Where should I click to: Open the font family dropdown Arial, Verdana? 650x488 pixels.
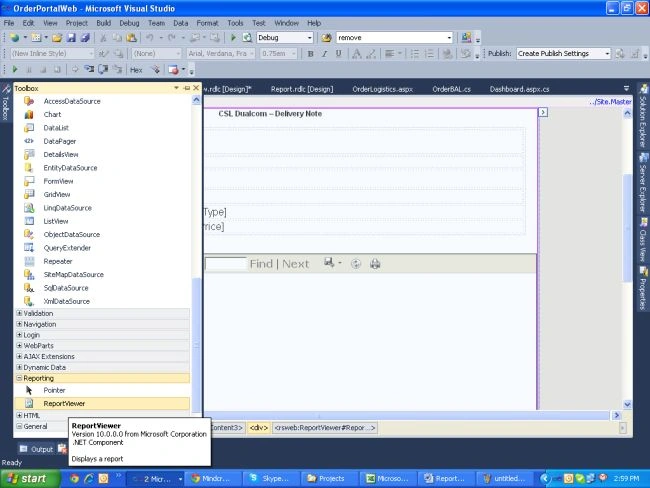221,53
